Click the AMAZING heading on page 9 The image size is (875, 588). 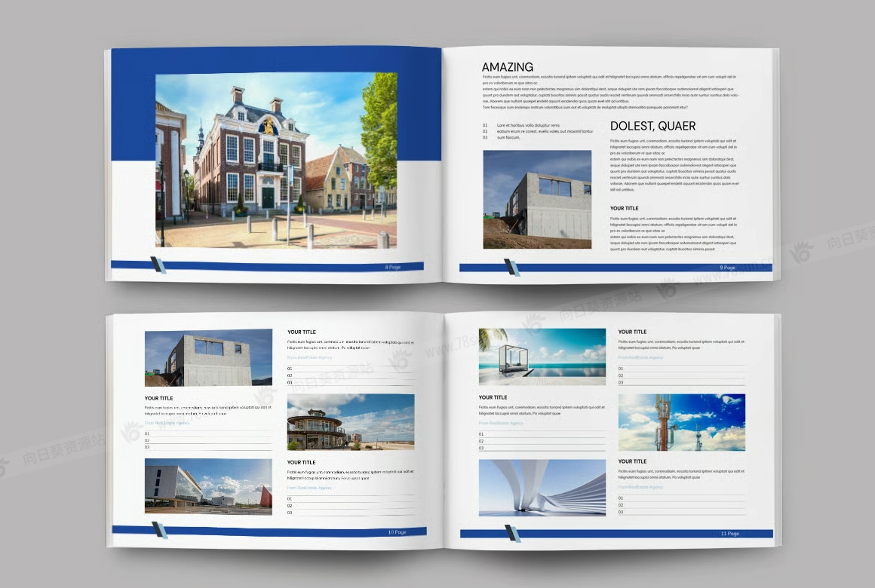pyautogui.click(x=507, y=67)
